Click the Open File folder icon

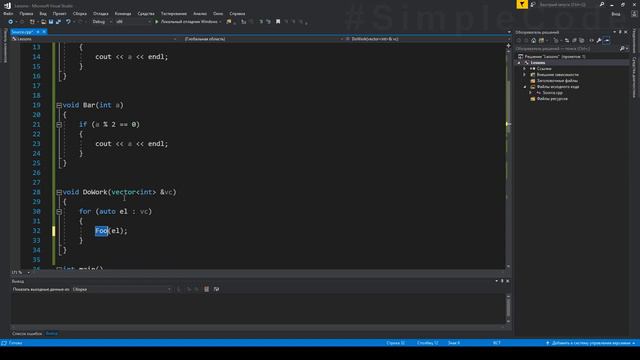[43, 22]
